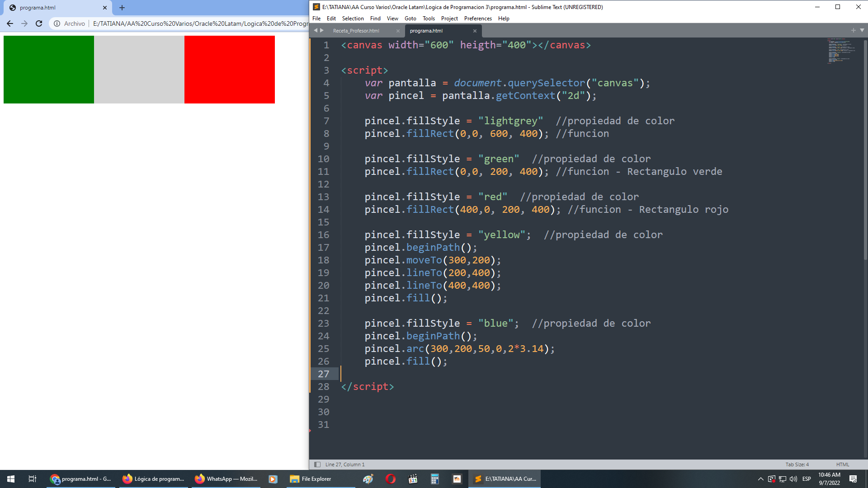Click the pincel.arc line code
Viewport: 868px width, 488px height.
[x=460, y=349]
